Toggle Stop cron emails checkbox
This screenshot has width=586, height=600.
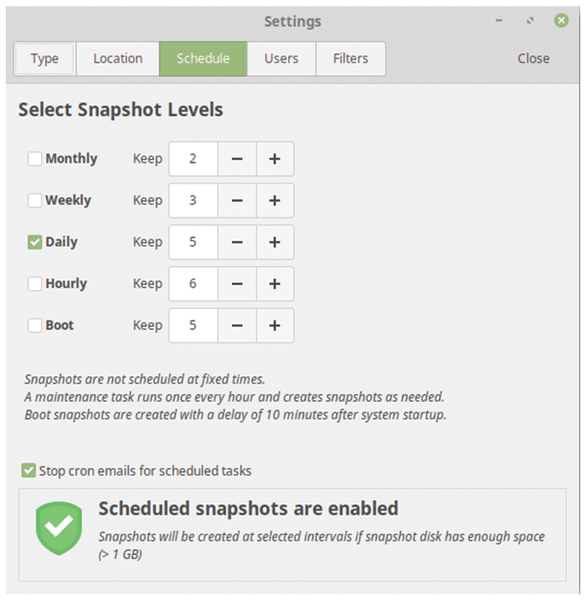(x=29, y=471)
